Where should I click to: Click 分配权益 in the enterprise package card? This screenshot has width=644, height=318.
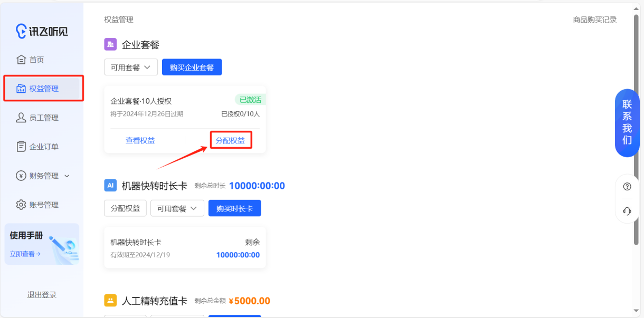point(230,140)
